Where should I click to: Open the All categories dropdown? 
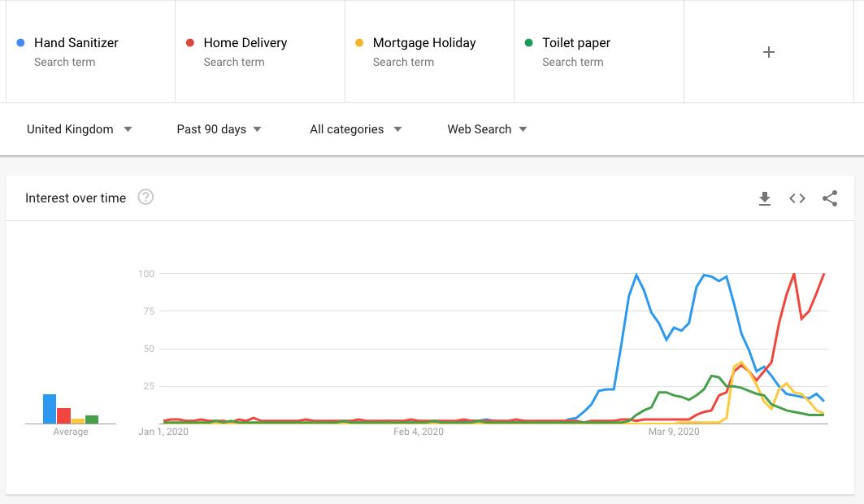tap(355, 129)
